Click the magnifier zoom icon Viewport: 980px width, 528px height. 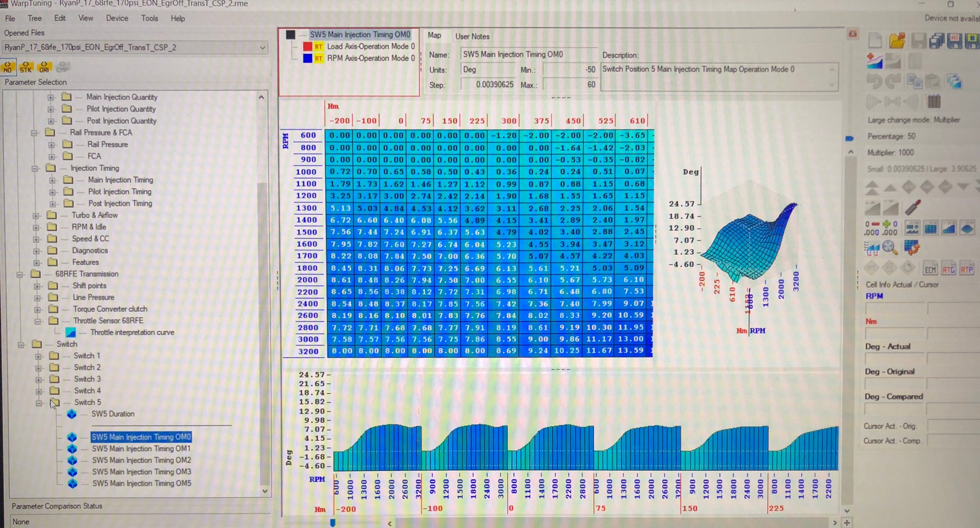889,247
